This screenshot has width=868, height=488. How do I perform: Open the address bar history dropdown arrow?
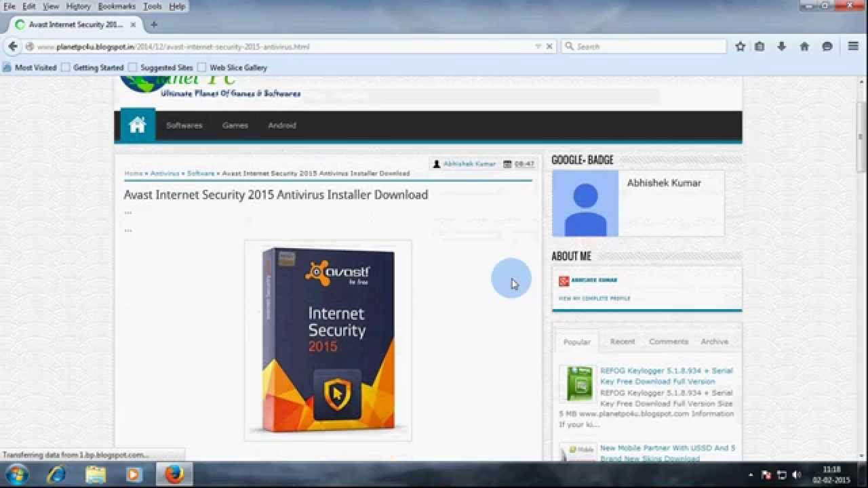[538, 46]
